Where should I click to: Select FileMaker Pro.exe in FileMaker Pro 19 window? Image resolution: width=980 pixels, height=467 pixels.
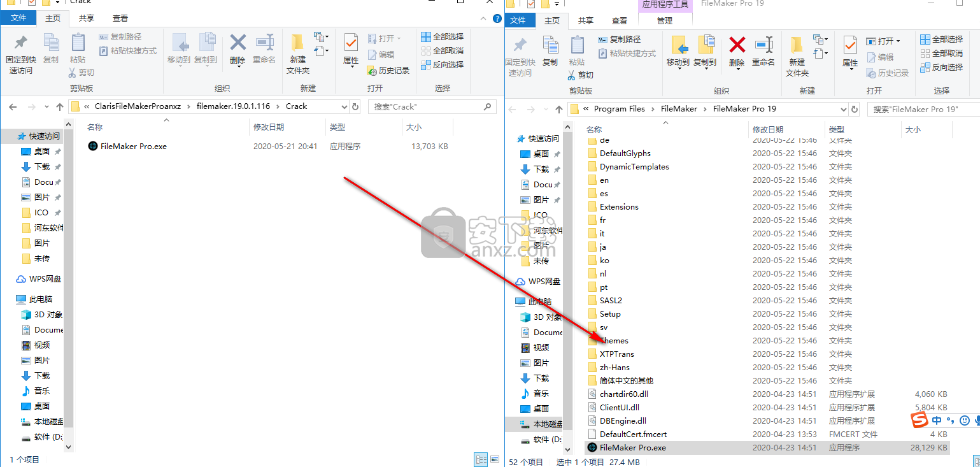(767, 448)
